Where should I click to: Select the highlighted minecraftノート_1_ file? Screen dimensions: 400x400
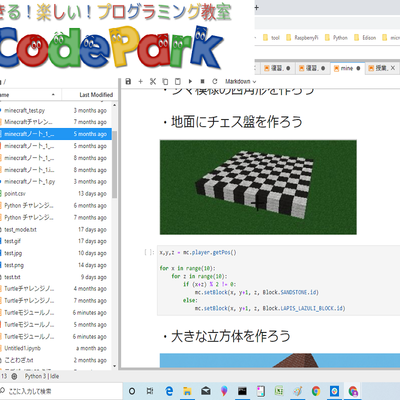pos(56,134)
